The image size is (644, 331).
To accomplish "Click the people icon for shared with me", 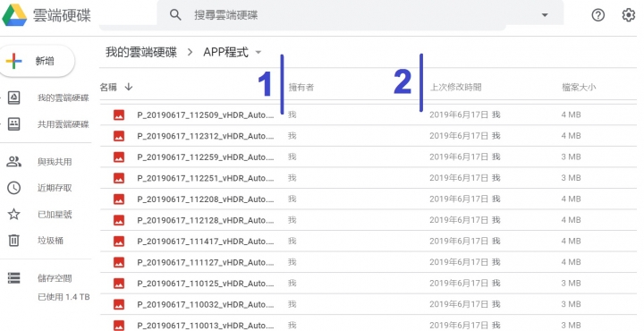I will pos(14,162).
